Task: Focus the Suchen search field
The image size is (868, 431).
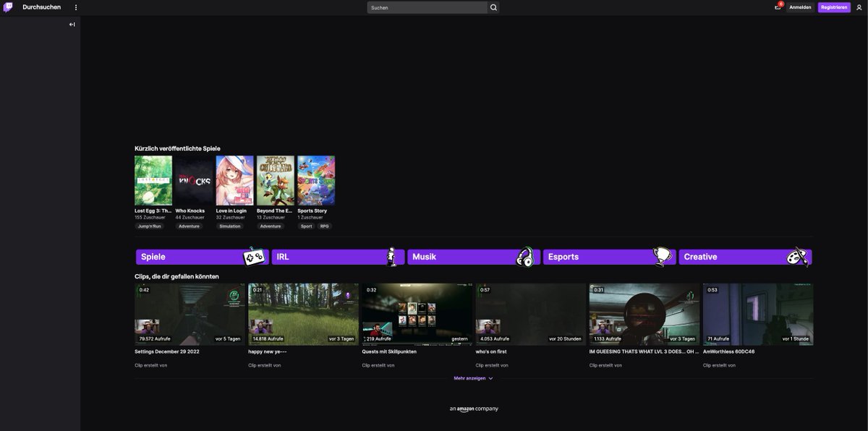Action: 427,7
